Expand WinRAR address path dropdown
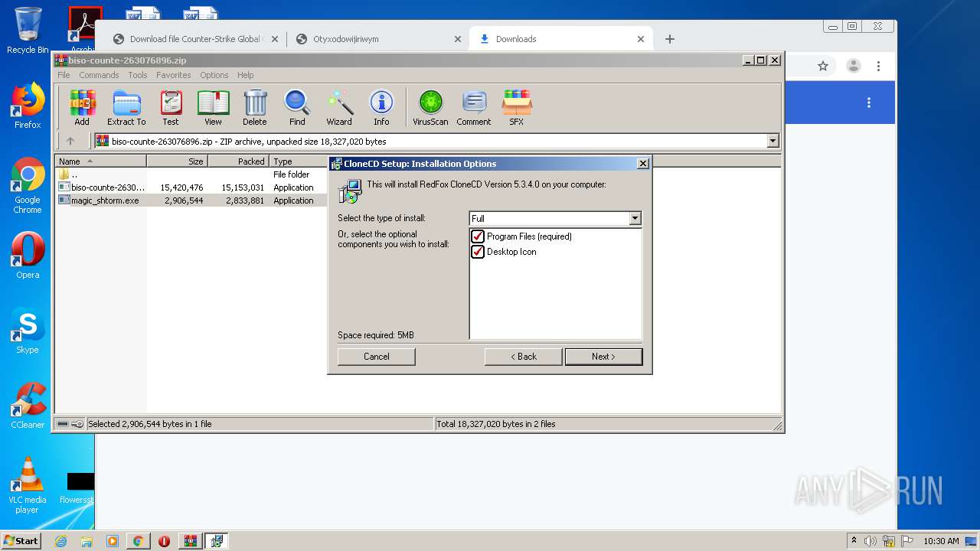 pos(773,141)
